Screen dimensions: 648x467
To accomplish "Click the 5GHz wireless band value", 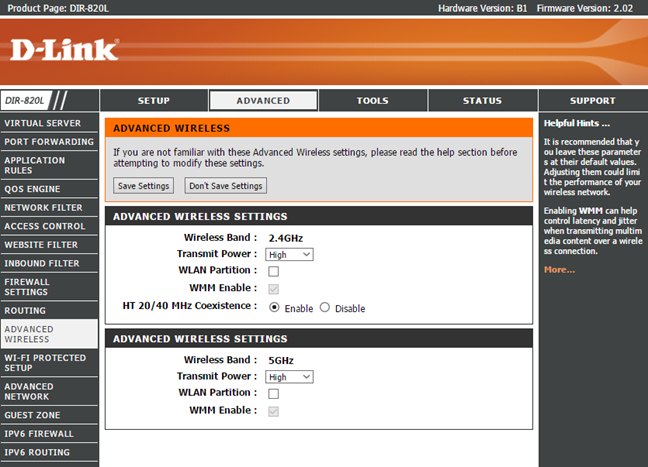I will [281, 361].
